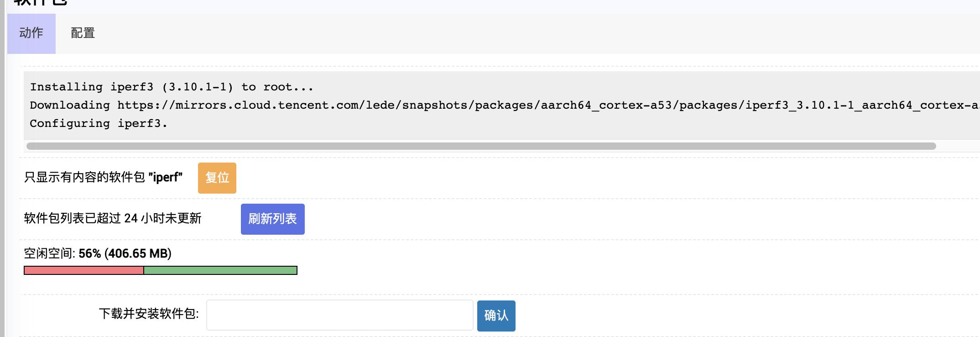Click the "Installing iperf3" log line
The width and height of the screenshot is (980, 337).
(172, 87)
